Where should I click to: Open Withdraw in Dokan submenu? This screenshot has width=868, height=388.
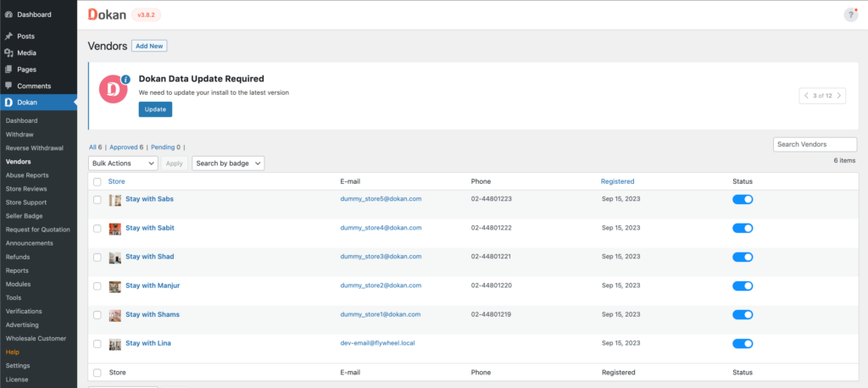[x=19, y=135]
